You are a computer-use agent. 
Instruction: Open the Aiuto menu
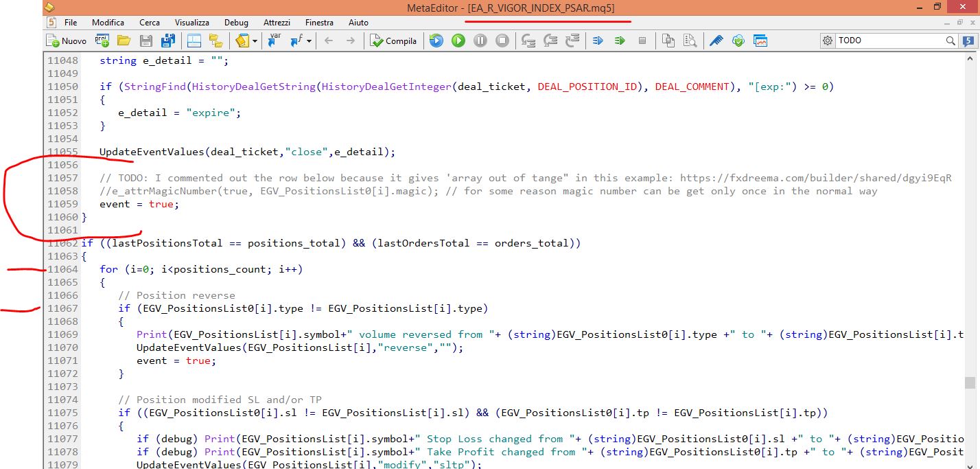(358, 23)
